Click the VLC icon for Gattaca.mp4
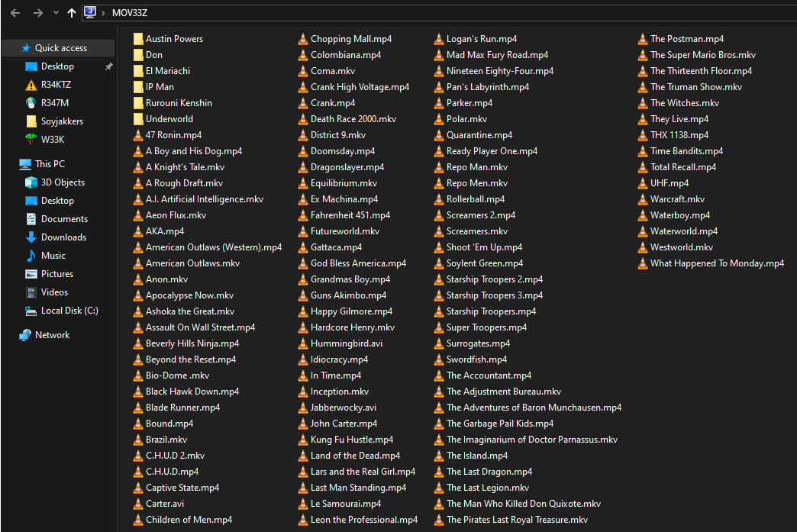Viewport: 797px width, 532px height. click(303, 247)
